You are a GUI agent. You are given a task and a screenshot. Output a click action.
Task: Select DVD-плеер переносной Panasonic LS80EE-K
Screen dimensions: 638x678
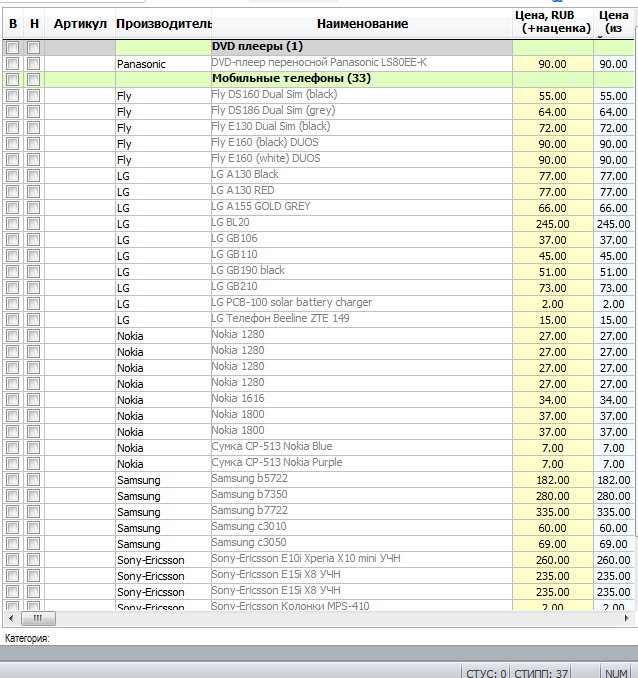tap(319, 62)
